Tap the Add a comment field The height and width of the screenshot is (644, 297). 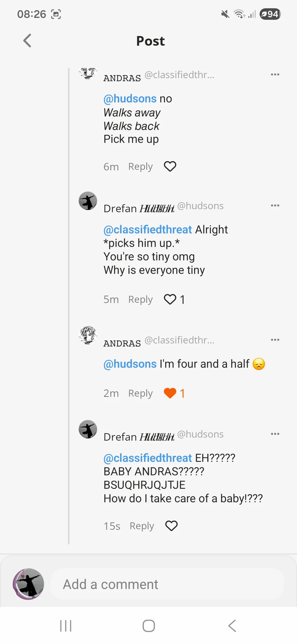(167, 584)
